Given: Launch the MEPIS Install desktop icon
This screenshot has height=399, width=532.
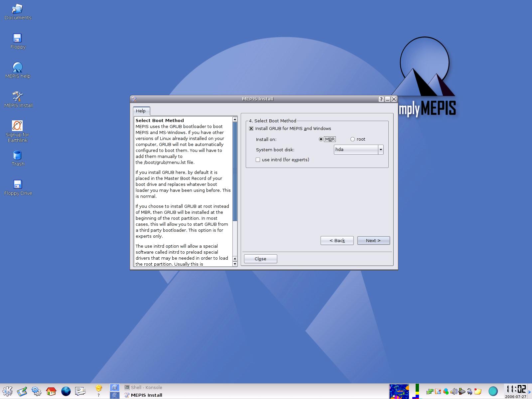Looking at the screenshot, I should pos(18,100).
